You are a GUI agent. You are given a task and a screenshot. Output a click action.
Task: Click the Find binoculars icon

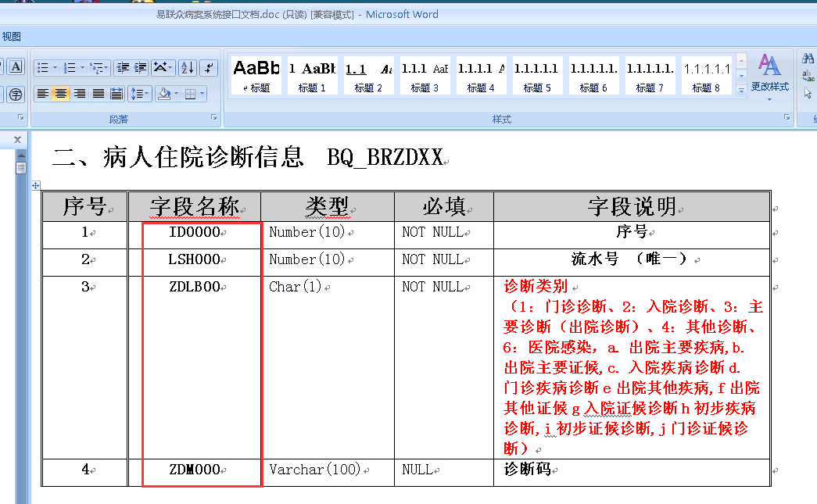808,59
